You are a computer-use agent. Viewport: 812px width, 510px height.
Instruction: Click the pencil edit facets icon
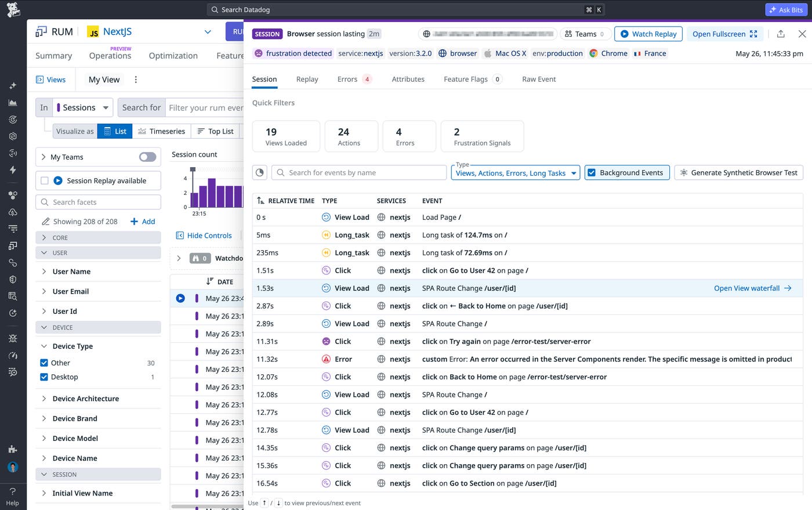pos(45,222)
